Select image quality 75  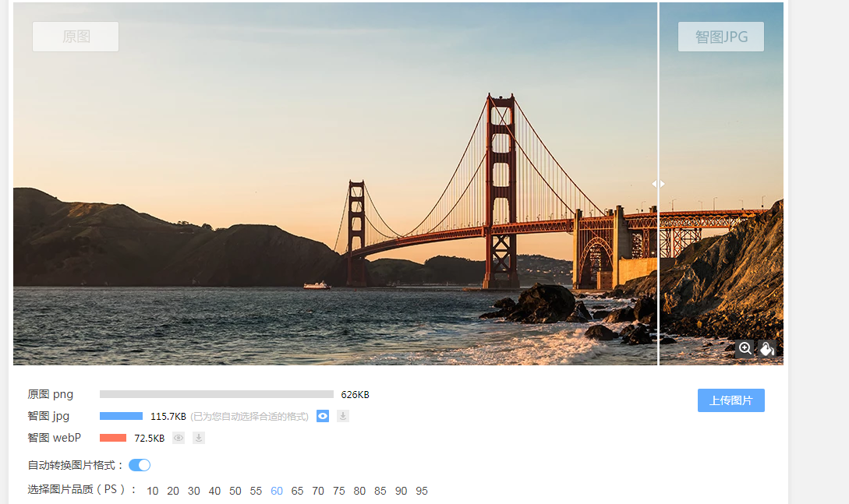click(339, 491)
